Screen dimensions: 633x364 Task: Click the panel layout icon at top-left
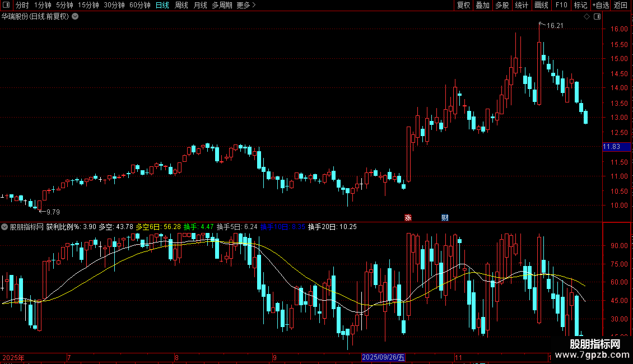coord(6,5)
